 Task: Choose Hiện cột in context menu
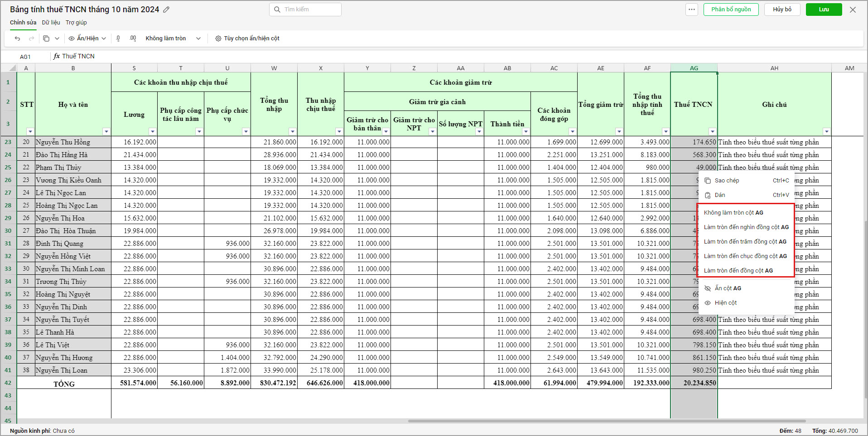[725, 303]
